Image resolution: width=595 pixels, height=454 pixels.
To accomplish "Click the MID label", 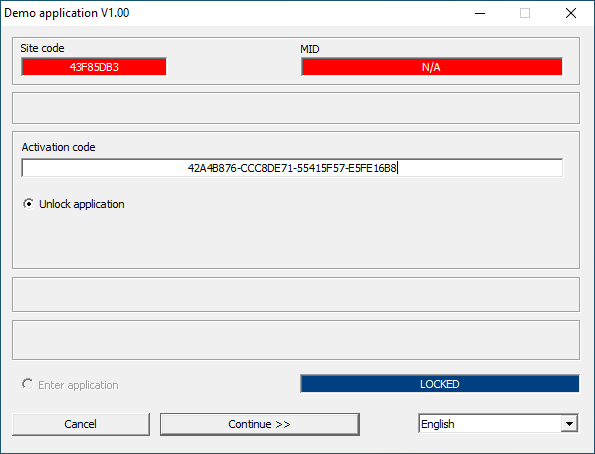I will pos(310,49).
